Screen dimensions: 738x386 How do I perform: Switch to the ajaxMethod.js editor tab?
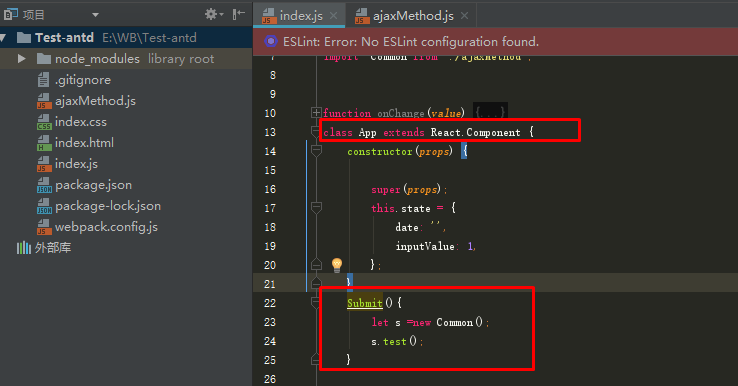click(413, 16)
